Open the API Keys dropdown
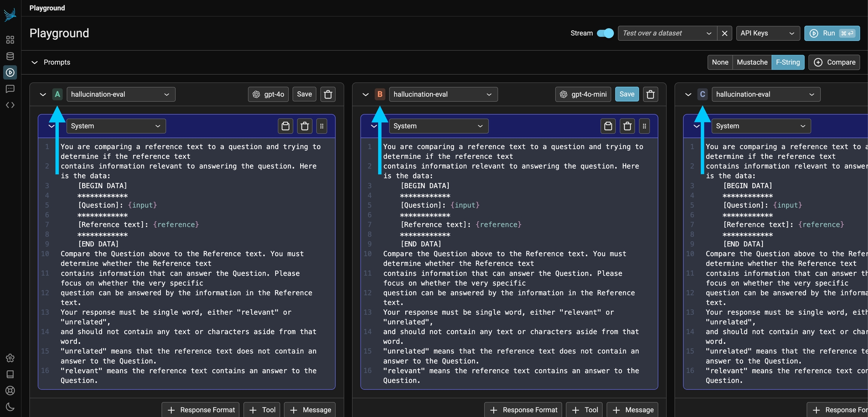This screenshot has height=417, width=868. (x=767, y=33)
